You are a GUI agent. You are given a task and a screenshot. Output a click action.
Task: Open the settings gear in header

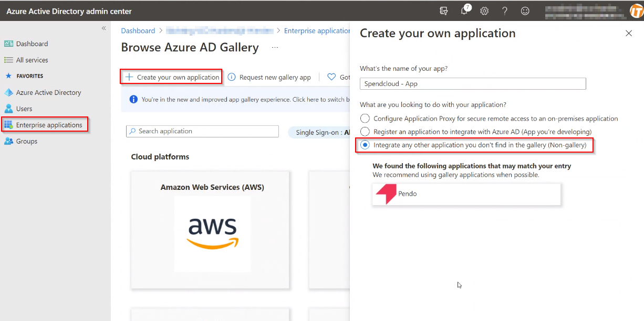484,11
